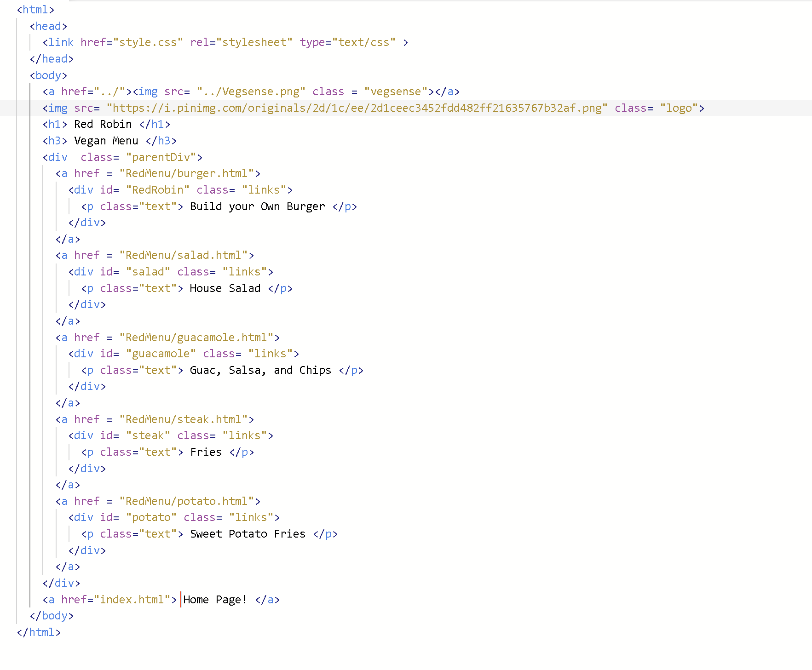The width and height of the screenshot is (812, 670).
Task: Select the "style.css" href value
Action: pos(148,42)
